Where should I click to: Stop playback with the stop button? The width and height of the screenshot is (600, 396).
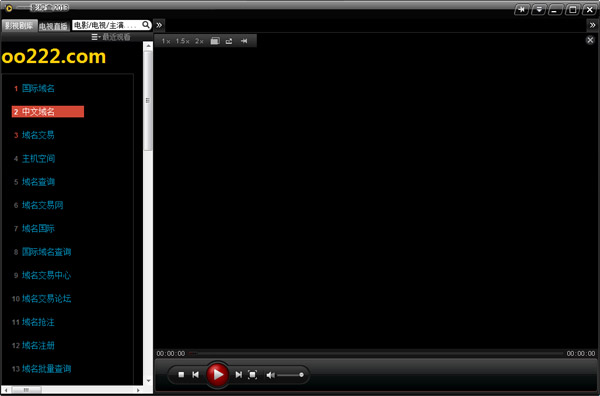[x=181, y=375]
